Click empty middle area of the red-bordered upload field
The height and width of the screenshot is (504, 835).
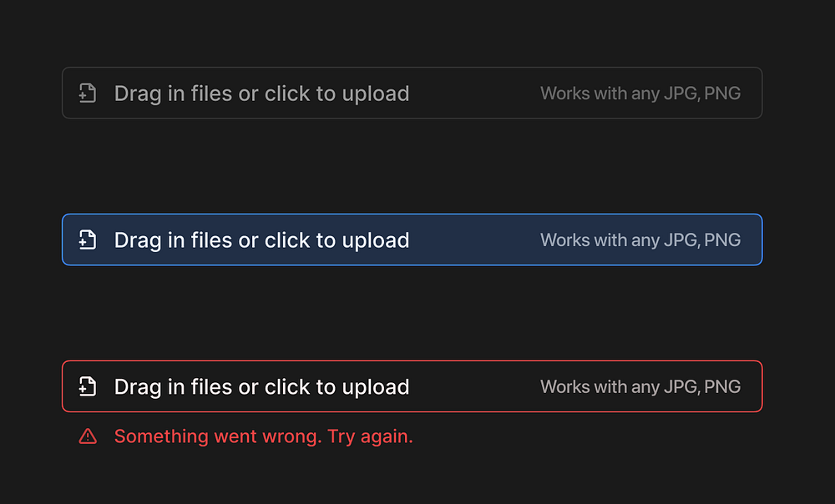(474, 387)
